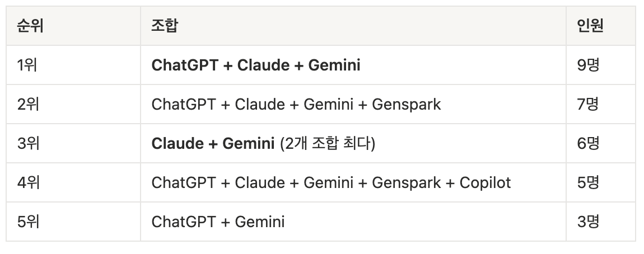Select the 3위 rank cell
644x254 pixels.
[x=28, y=144]
